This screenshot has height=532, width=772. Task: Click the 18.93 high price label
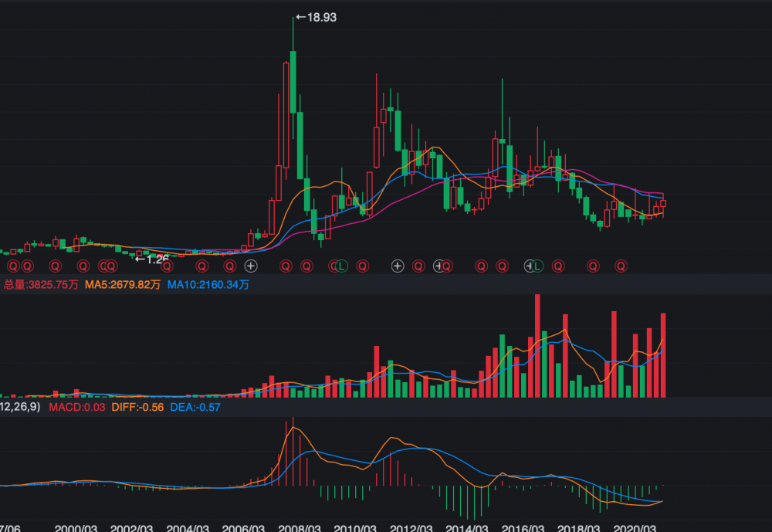click(317, 17)
